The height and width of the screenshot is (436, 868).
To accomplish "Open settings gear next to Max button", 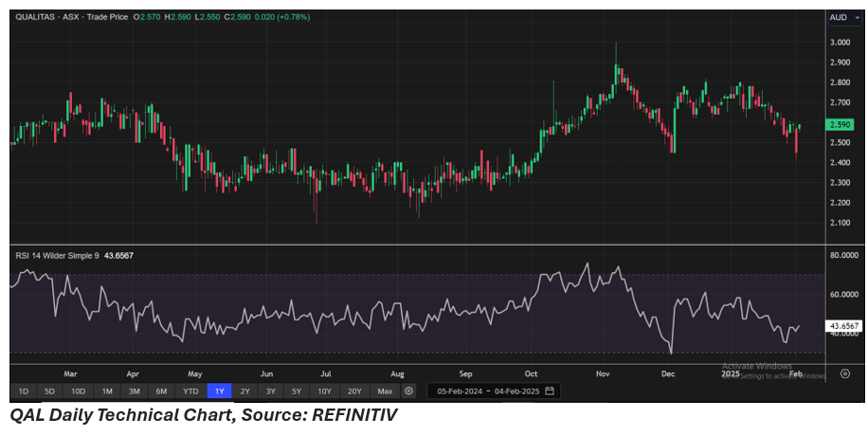I will click(x=409, y=391).
